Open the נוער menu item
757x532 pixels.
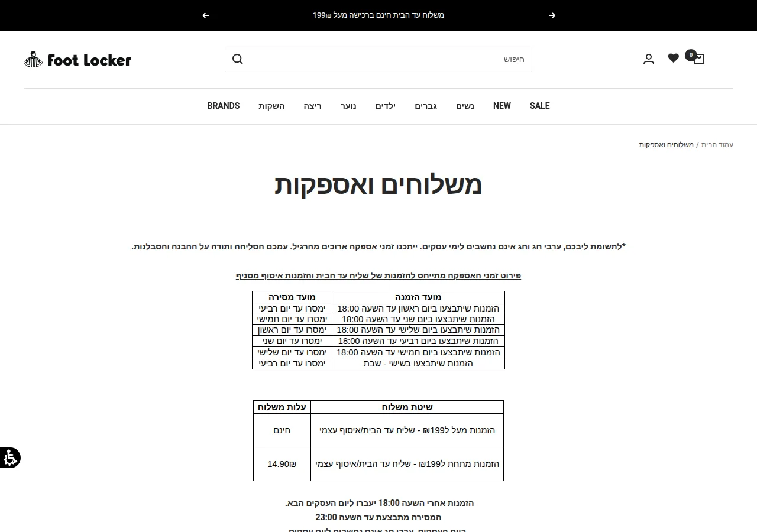(x=348, y=106)
